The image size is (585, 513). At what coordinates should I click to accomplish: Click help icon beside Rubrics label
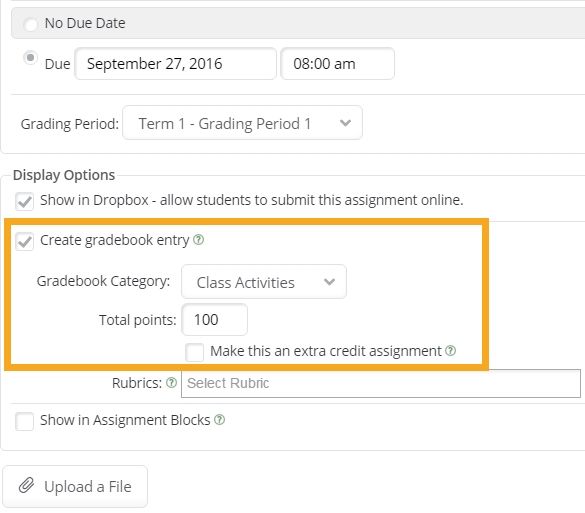click(x=171, y=382)
